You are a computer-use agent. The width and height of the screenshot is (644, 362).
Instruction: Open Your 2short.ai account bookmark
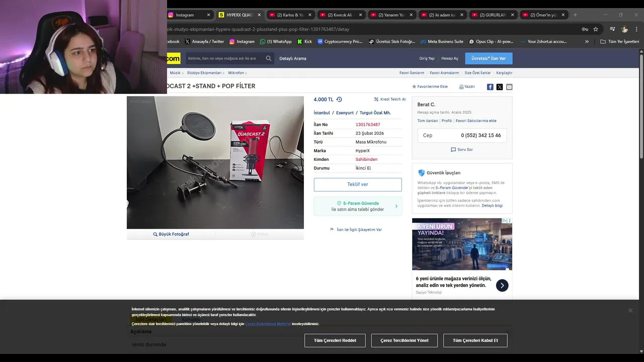pyautogui.click(x=543, y=42)
